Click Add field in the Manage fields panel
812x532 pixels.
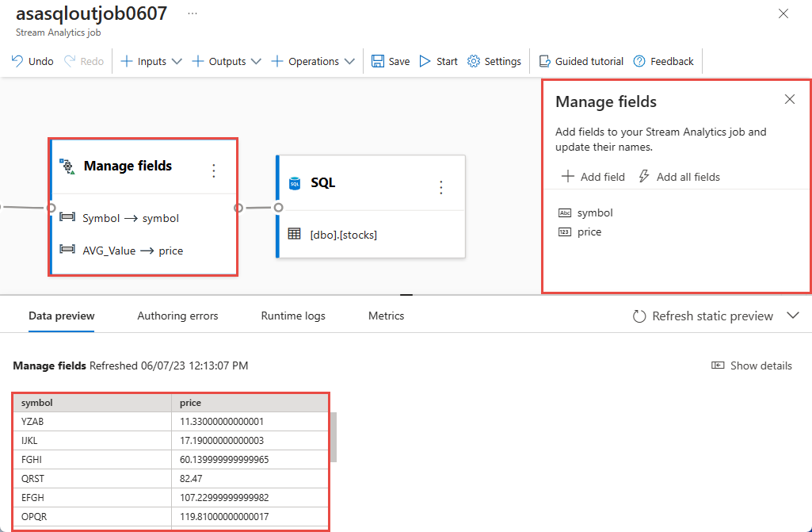coord(593,176)
